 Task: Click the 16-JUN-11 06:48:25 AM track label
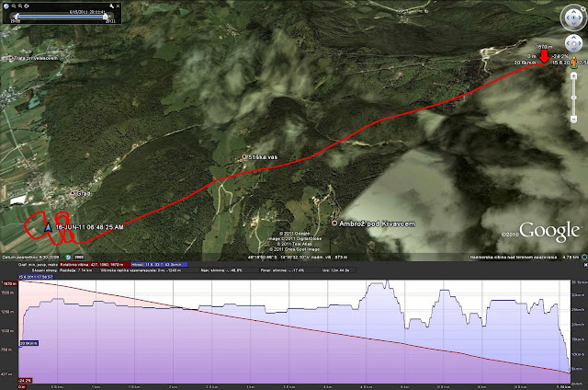(89, 227)
